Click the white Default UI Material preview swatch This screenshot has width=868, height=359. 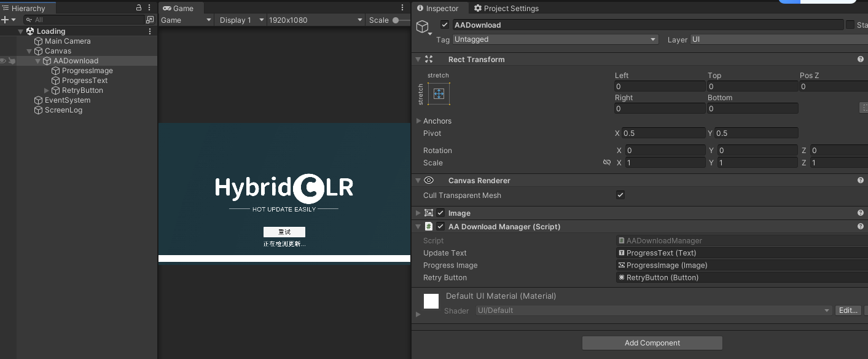(431, 301)
